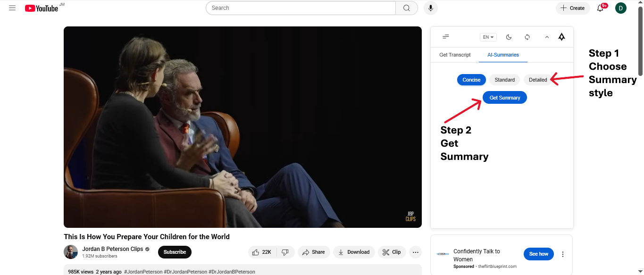Share the video
Image resolution: width=644 pixels, height=275 pixels.
314,252
